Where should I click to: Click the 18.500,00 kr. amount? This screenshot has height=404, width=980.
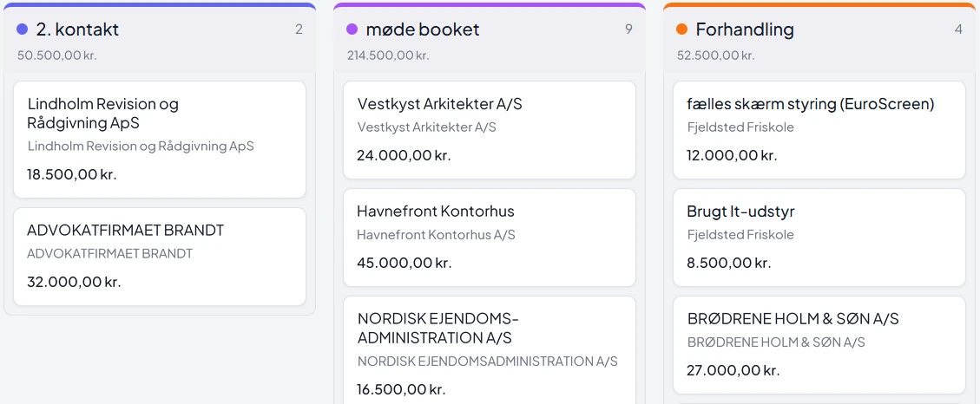(72, 174)
